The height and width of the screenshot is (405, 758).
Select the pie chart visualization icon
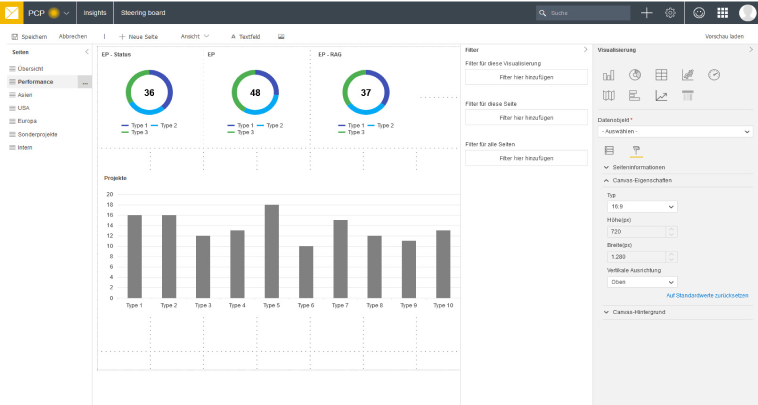[634, 75]
